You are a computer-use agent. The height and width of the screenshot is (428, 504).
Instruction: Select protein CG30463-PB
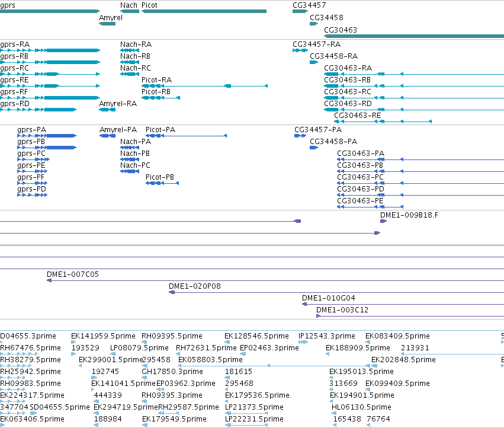pos(420,171)
